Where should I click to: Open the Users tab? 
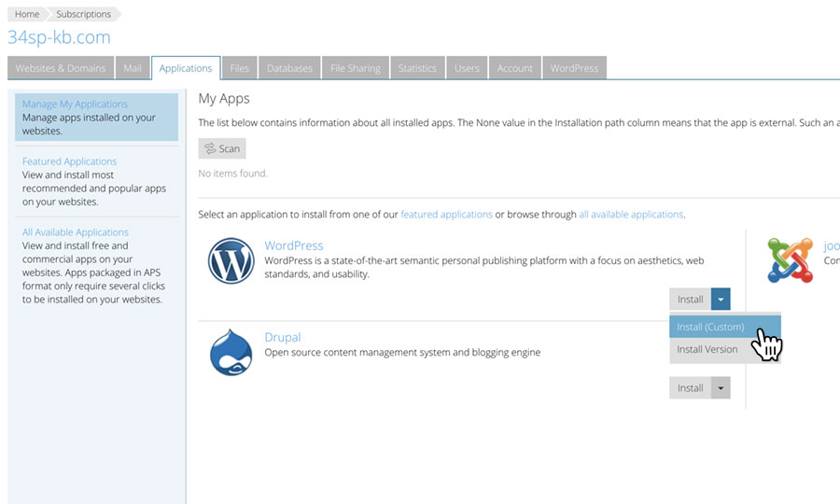[x=467, y=68]
